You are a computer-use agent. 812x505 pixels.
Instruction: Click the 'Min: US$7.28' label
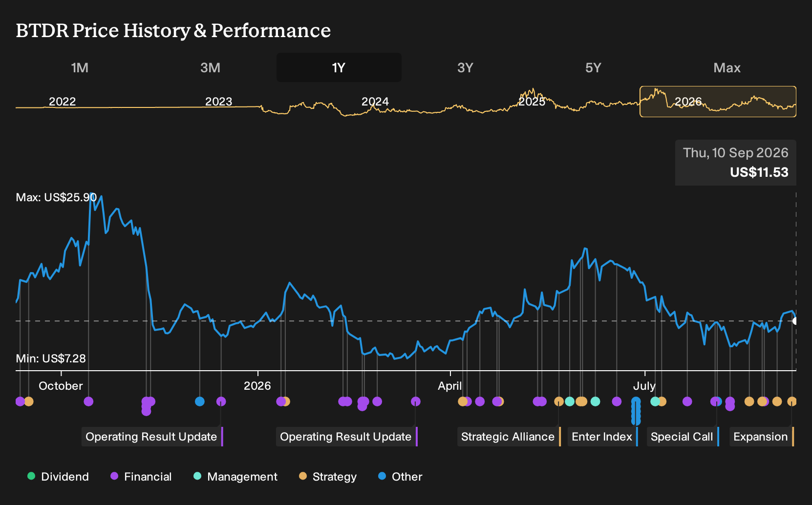(x=51, y=358)
